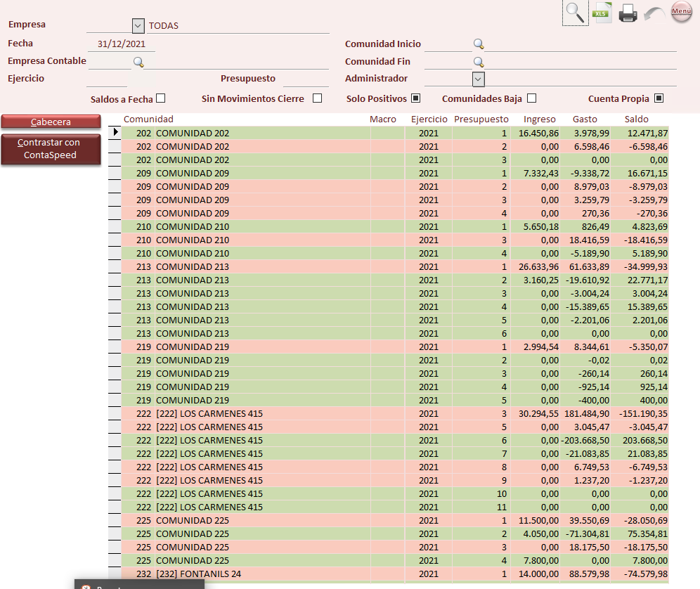Viewport: 700px width, 589px height.
Task: Click Ingreso value 7.800,00
Action: [x=540, y=560]
